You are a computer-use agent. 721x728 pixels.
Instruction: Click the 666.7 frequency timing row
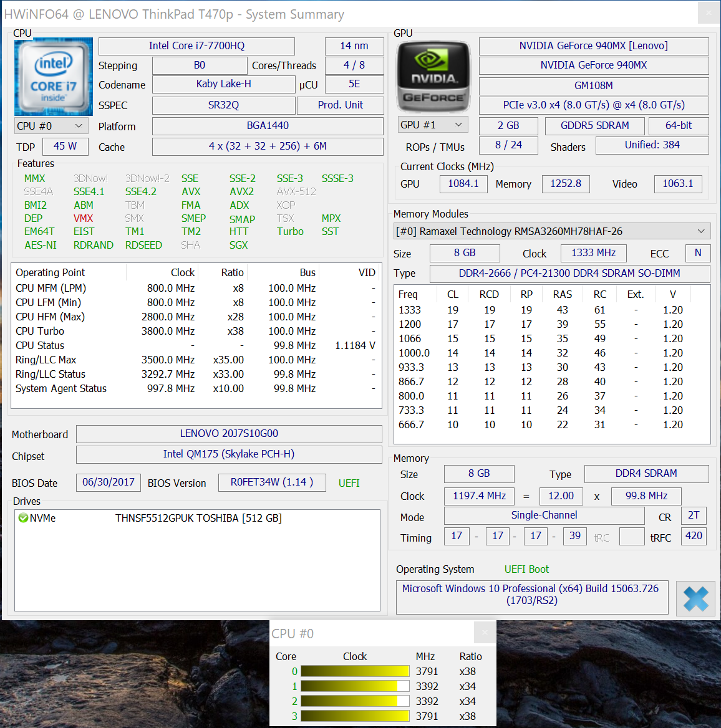pyautogui.click(x=552, y=425)
